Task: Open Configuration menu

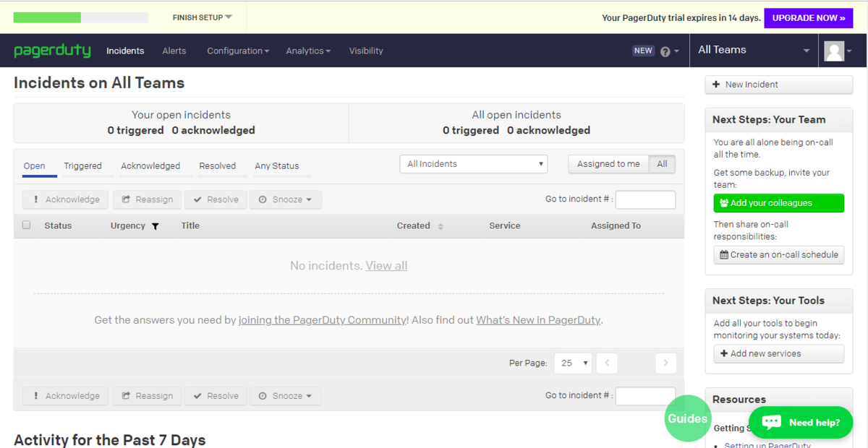Action: click(x=238, y=51)
